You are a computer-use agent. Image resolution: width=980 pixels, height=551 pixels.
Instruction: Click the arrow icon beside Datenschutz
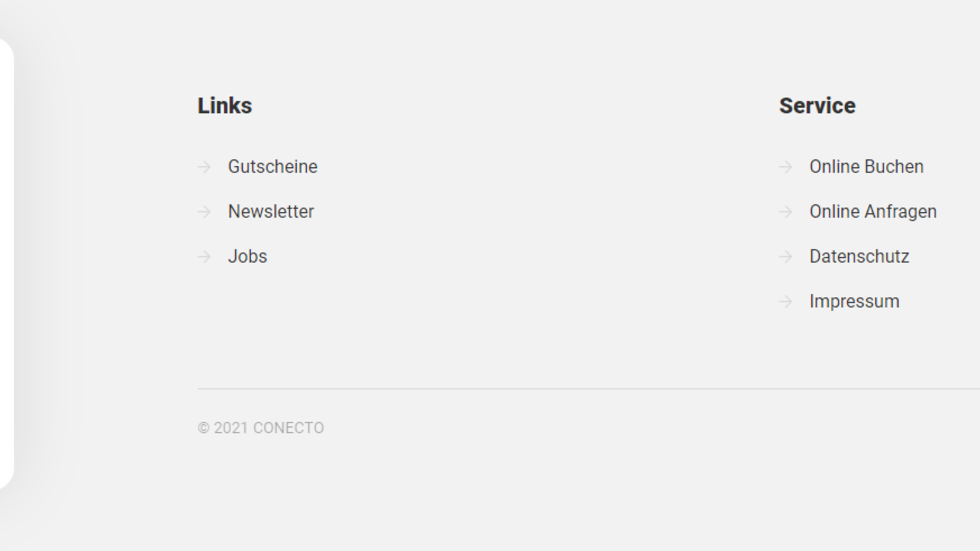[x=786, y=257]
